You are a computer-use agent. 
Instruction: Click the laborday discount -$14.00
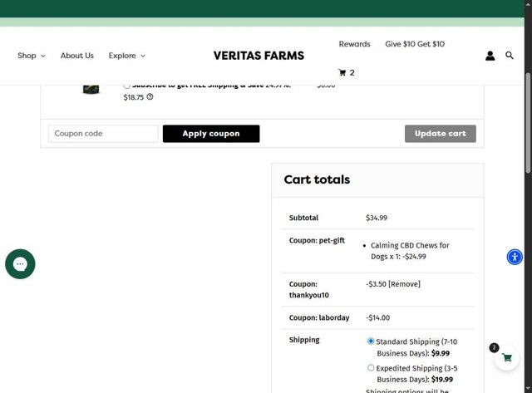[377, 317]
